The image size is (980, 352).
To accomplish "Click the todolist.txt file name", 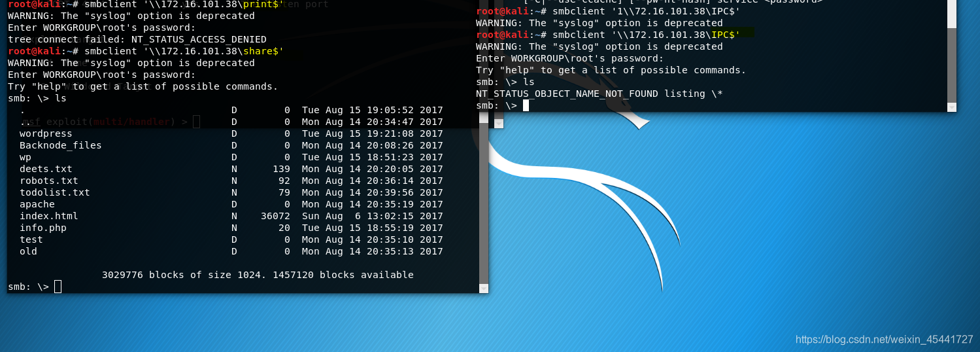I will [x=55, y=192].
